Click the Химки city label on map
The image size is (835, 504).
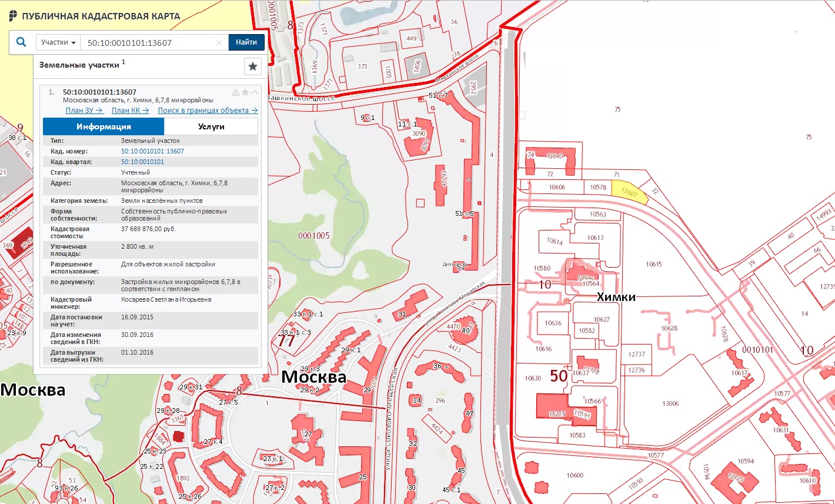click(616, 297)
